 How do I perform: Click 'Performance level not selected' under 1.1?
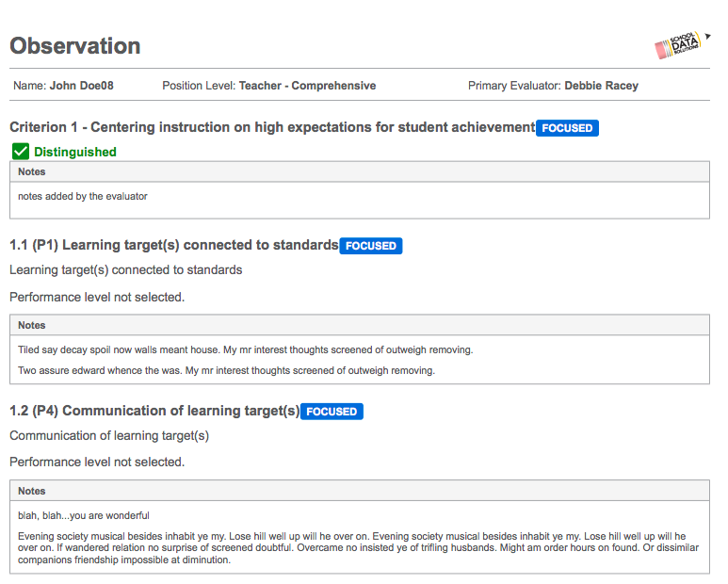97,297
